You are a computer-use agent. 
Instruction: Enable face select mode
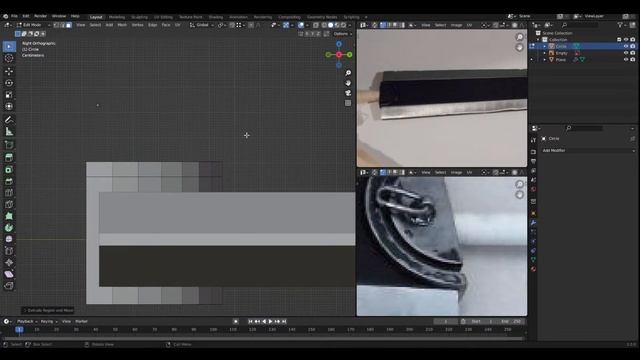tap(69, 25)
